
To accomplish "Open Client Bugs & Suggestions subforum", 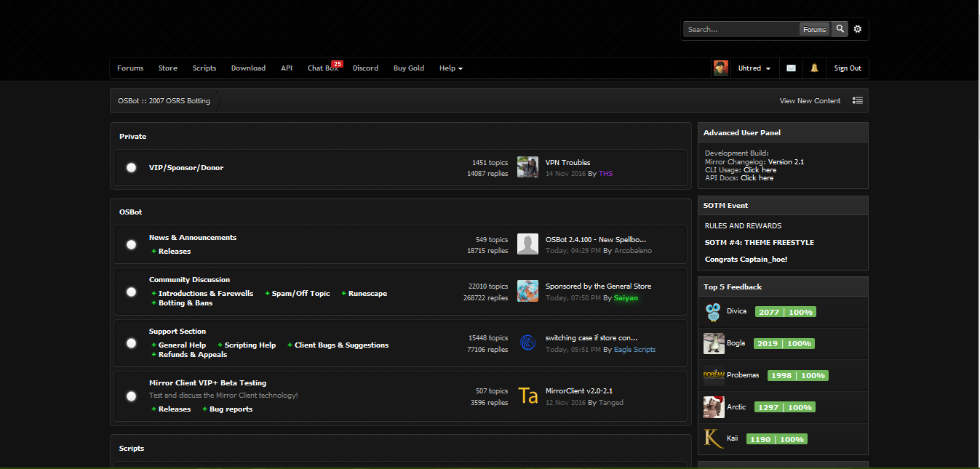I will pos(341,345).
